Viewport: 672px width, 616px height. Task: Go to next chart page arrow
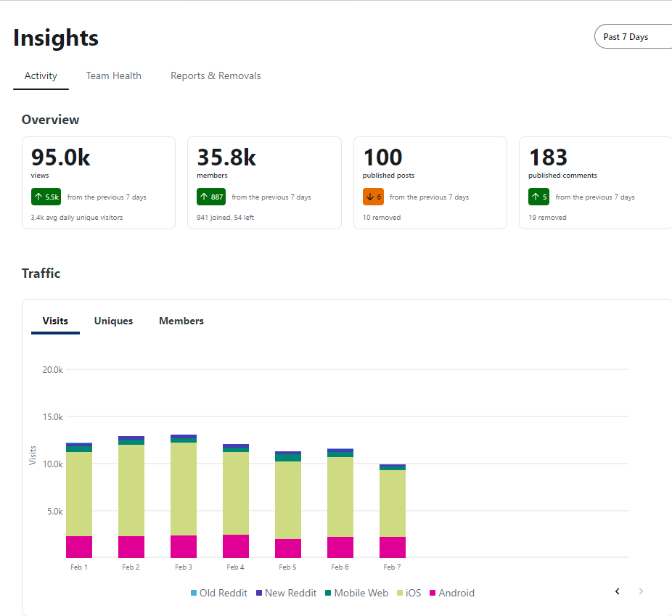[x=641, y=591]
